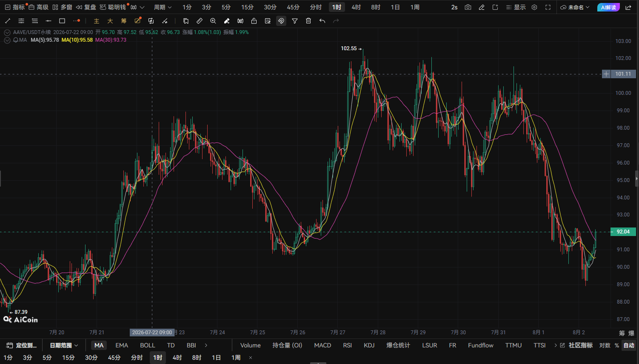Image resolution: width=639 pixels, height=364 pixels.
Task: Toggle the MA main indicator
Action: 99,345
